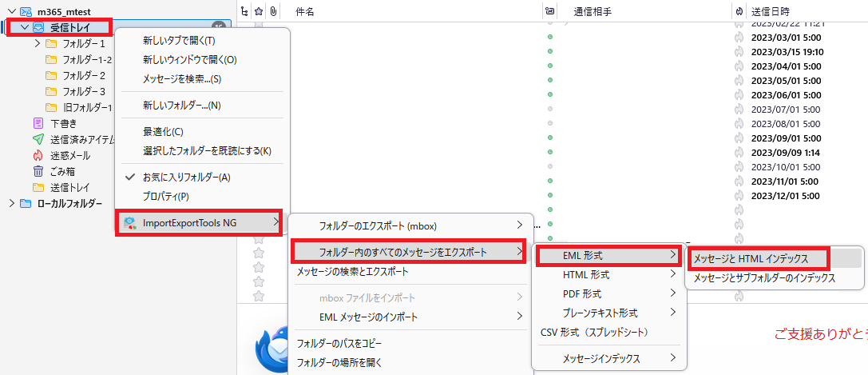The height and width of the screenshot is (375, 868).
Task: Select message dated 2023/08/01 5:00
Action: point(786,123)
